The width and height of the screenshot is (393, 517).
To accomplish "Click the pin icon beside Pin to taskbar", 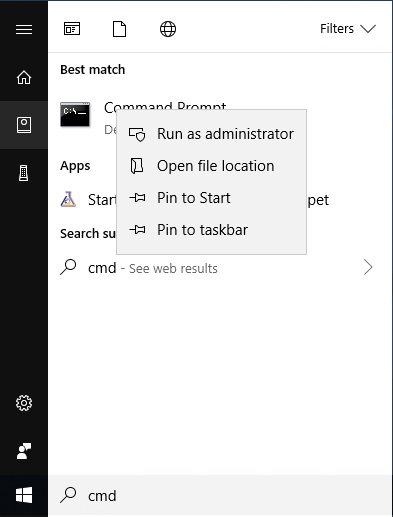I will click(x=137, y=230).
